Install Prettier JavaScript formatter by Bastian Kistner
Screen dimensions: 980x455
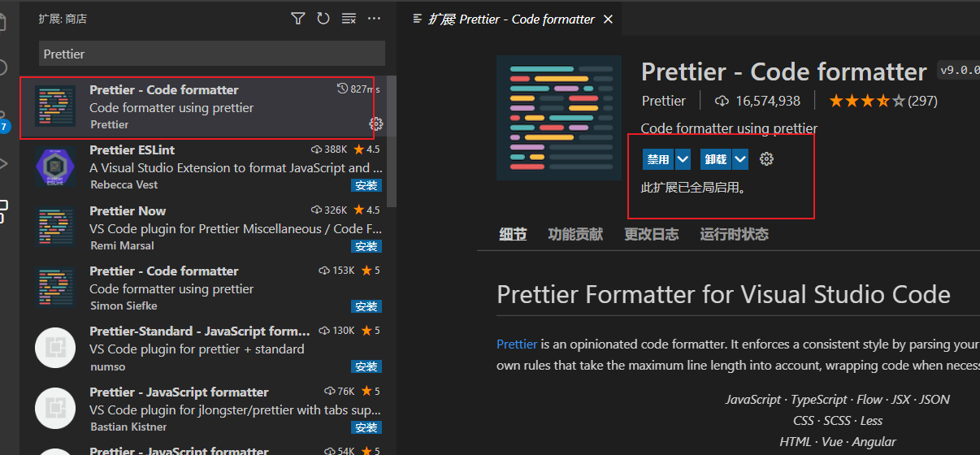(x=366, y=427)
